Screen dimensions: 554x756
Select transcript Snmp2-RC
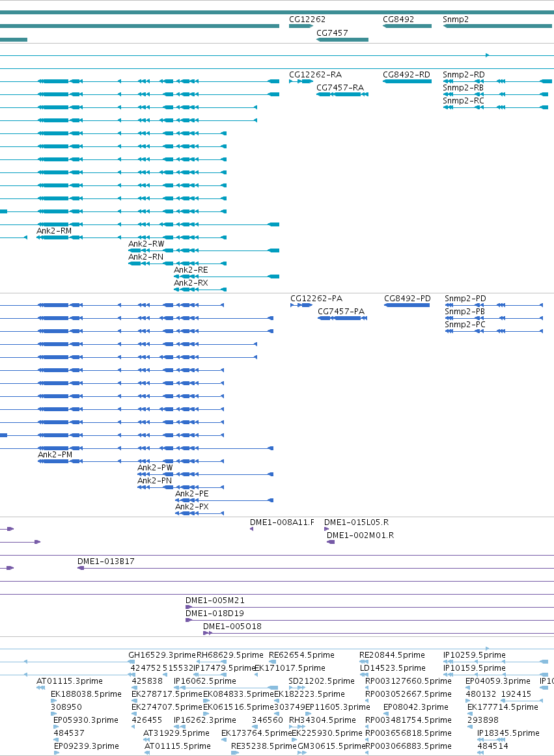[x=495, y=107]
